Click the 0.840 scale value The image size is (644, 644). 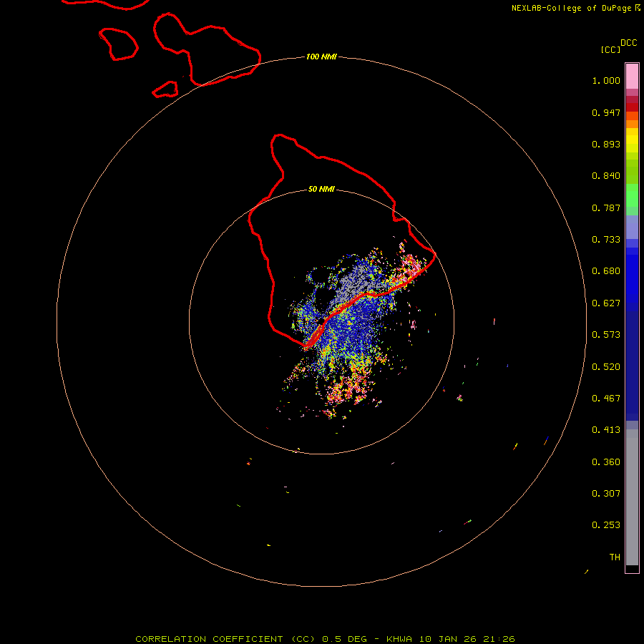tap(606, 176)
